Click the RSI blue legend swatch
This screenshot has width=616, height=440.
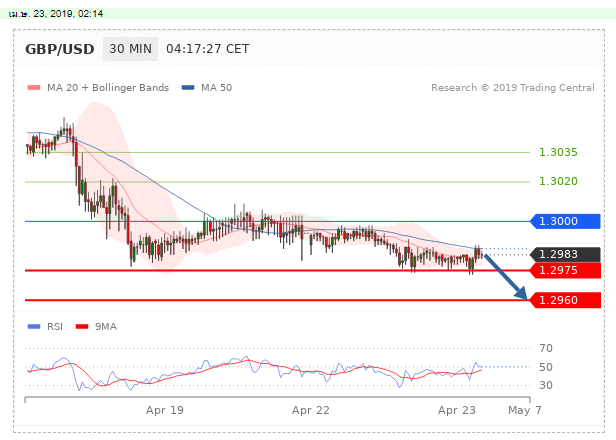coord(34,326)
